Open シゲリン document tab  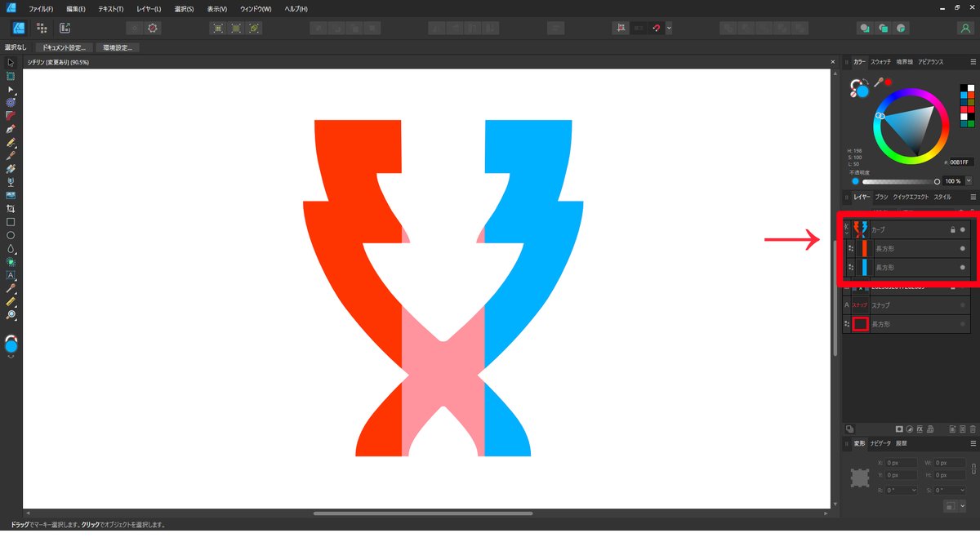(58, 62)
